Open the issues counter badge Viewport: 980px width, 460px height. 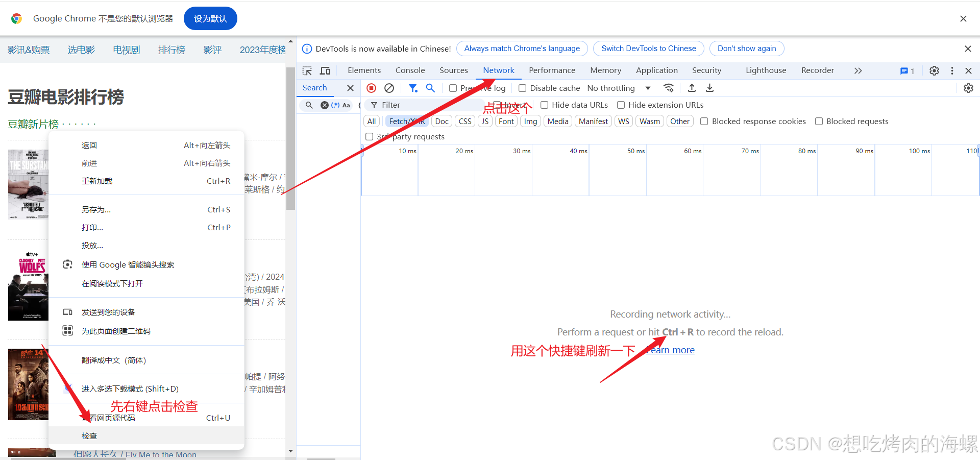907,71
